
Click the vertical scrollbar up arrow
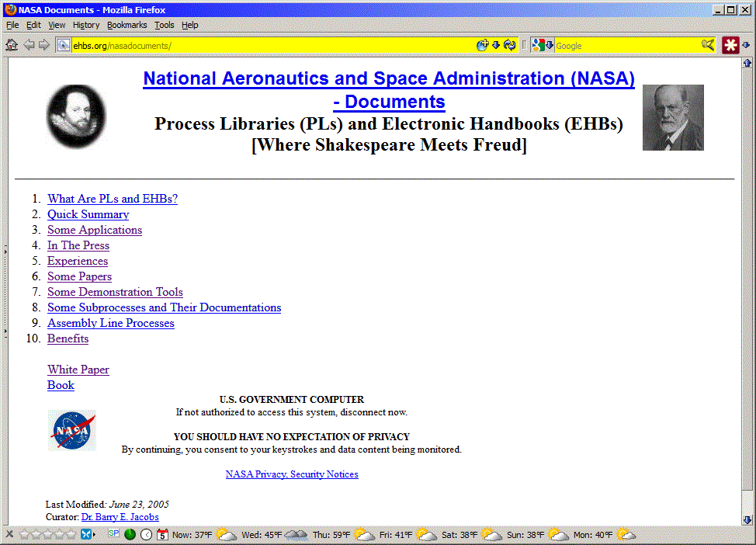click(x=747, y=63)
